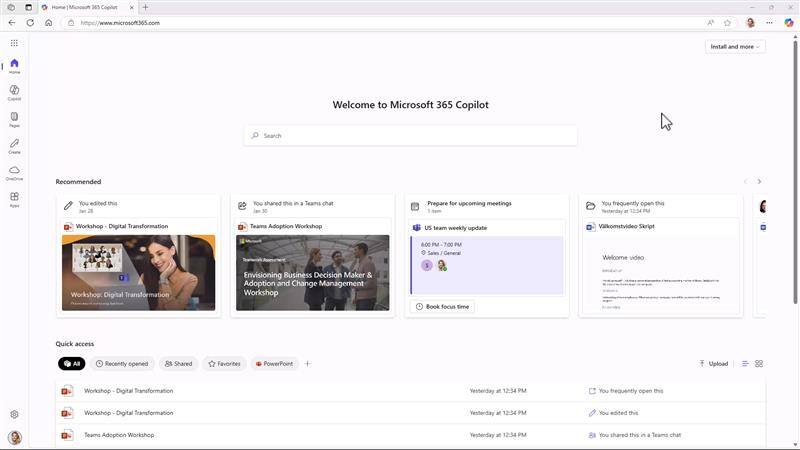Open Workshop row marked You edited this

coord(410,413)
